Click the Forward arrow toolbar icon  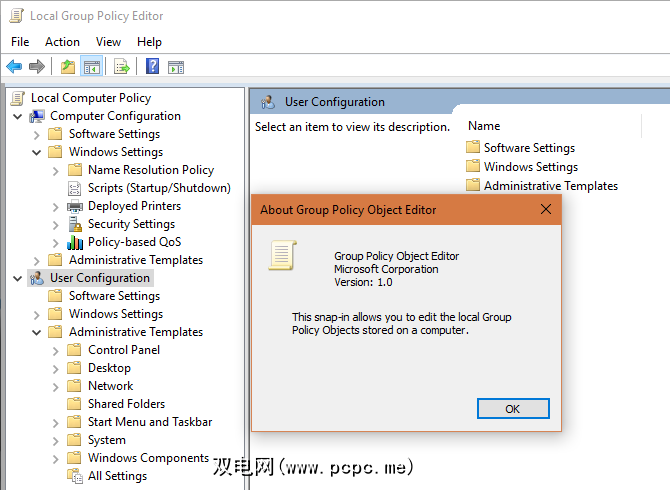(37, 67)
